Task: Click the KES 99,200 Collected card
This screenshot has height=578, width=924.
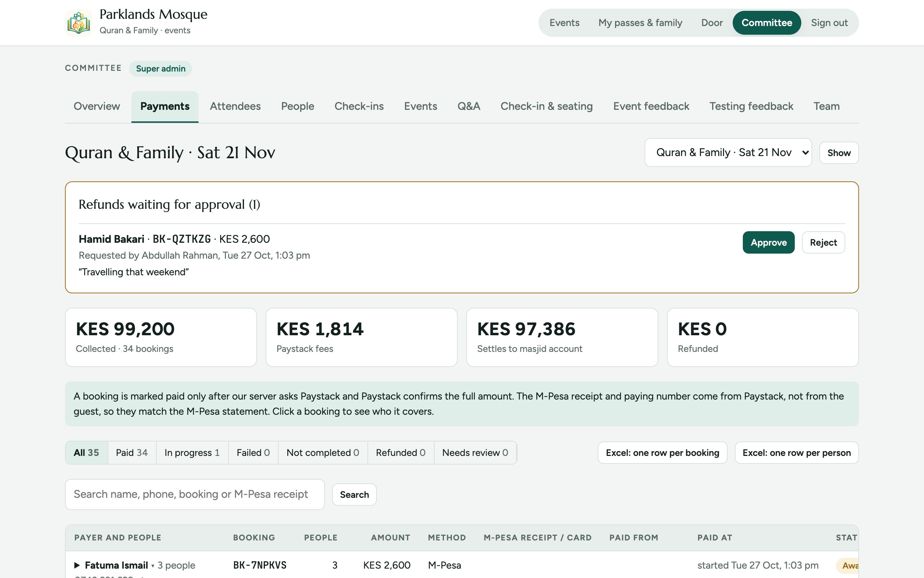Action: (161, 337)
